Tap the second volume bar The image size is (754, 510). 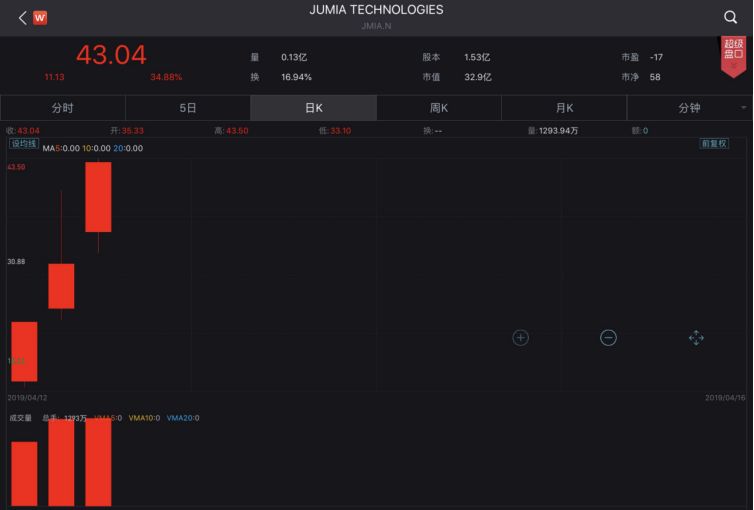pyautogui.click(x=61, y=462)
